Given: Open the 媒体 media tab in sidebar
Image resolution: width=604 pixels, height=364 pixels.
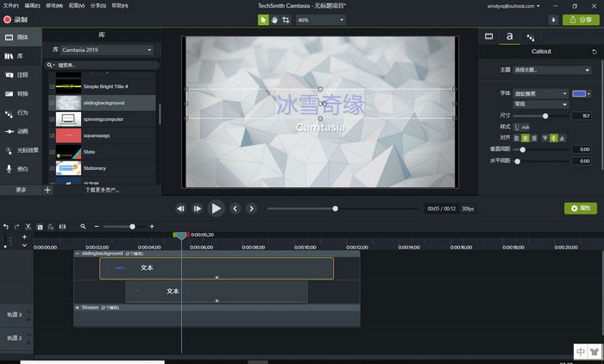Looking at the screenshot, I should click(21, 37).
